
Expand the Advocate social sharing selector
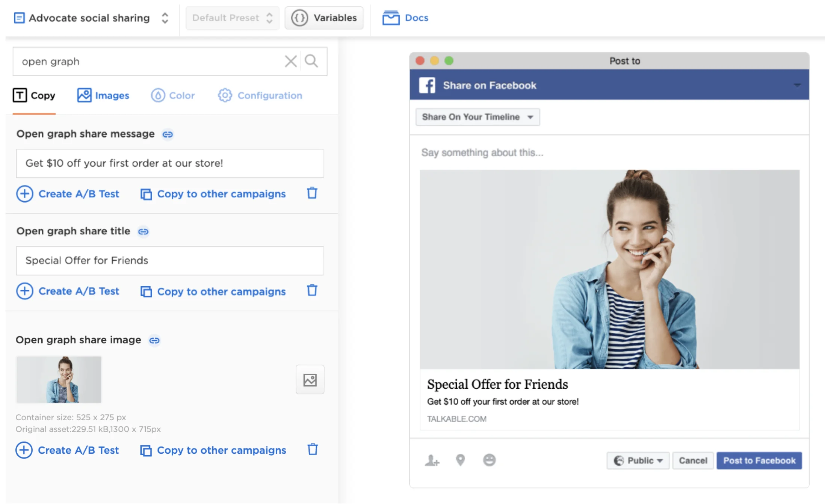pyautogui.click(x=91, y=18)
